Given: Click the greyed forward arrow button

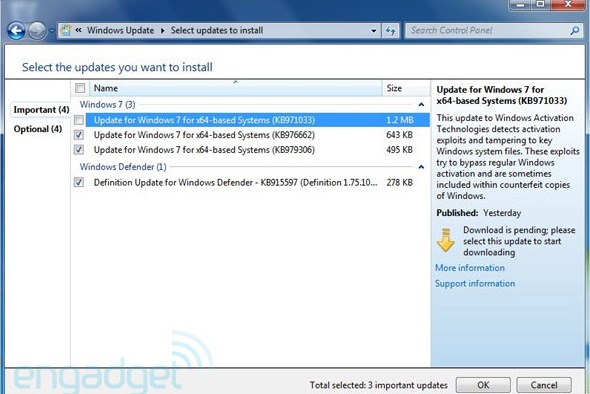Looking at the screenshot, I should pos(37,31).
